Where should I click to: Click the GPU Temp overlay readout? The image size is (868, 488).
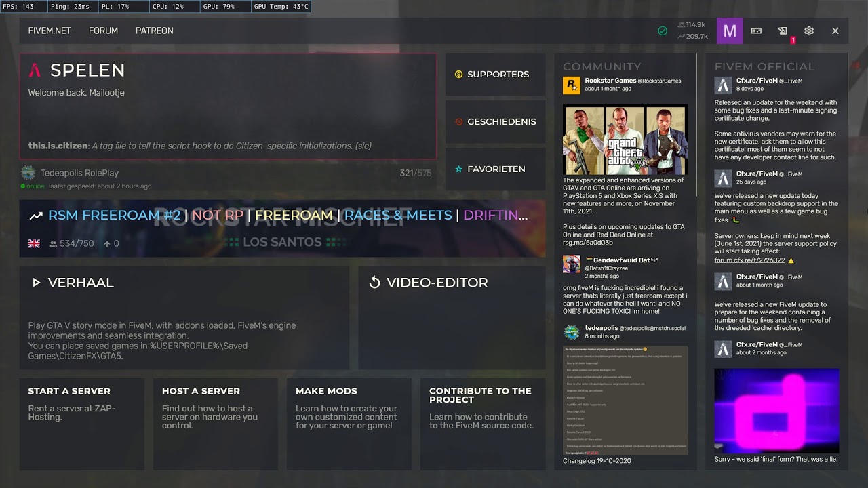tap(281, 7)
